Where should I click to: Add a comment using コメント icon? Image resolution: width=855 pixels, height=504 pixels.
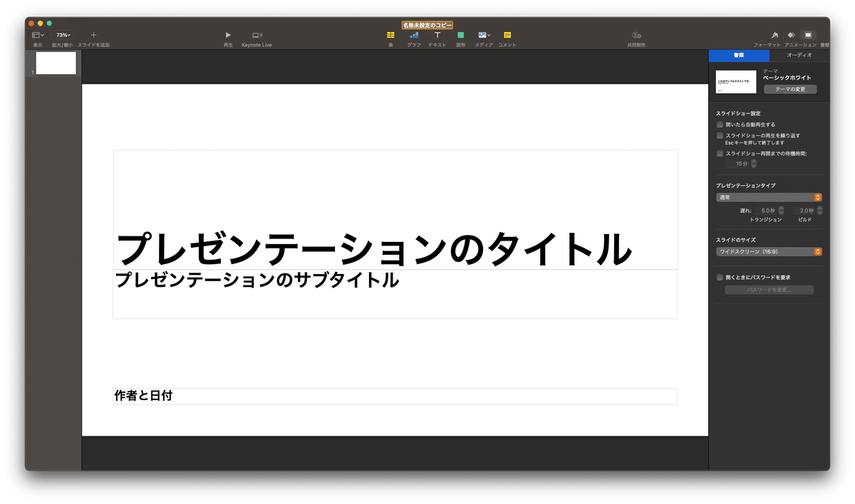pos(507,35)
